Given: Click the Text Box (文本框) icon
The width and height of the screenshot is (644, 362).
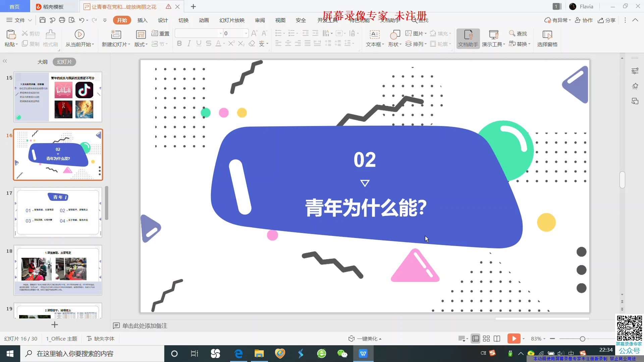Looking at the screenshot, I should [x=374, y=35].
